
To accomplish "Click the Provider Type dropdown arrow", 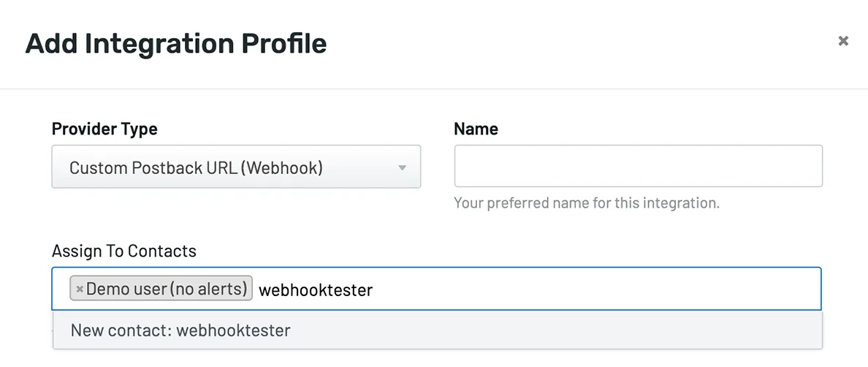I will [x=401, y=168].
